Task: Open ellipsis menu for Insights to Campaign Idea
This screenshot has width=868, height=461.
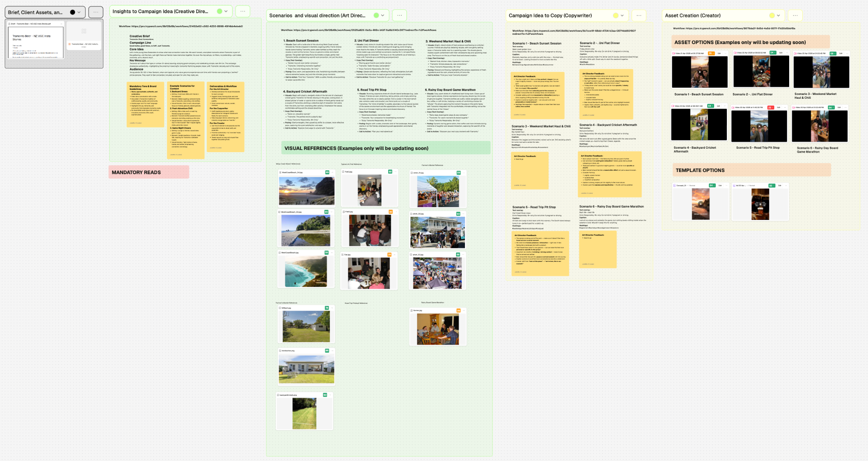Action: pos(242,11)
